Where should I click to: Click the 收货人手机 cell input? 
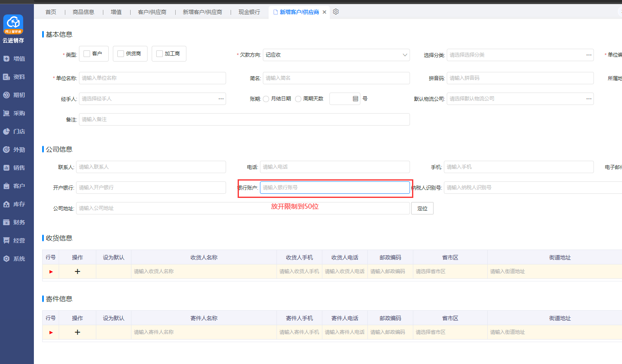[299, 271]
